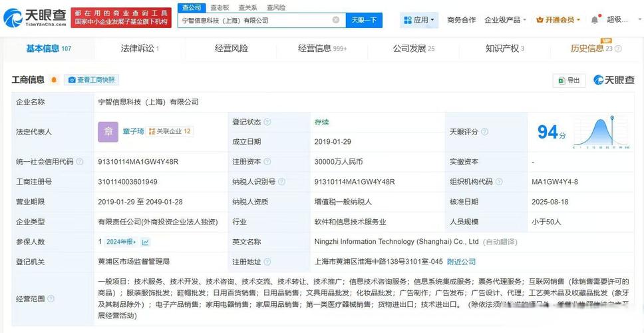The width and height of the screenshot is (644, 333).
Task: Click the 增值税一般纳税人 value
Action: [x=343, y=202]
